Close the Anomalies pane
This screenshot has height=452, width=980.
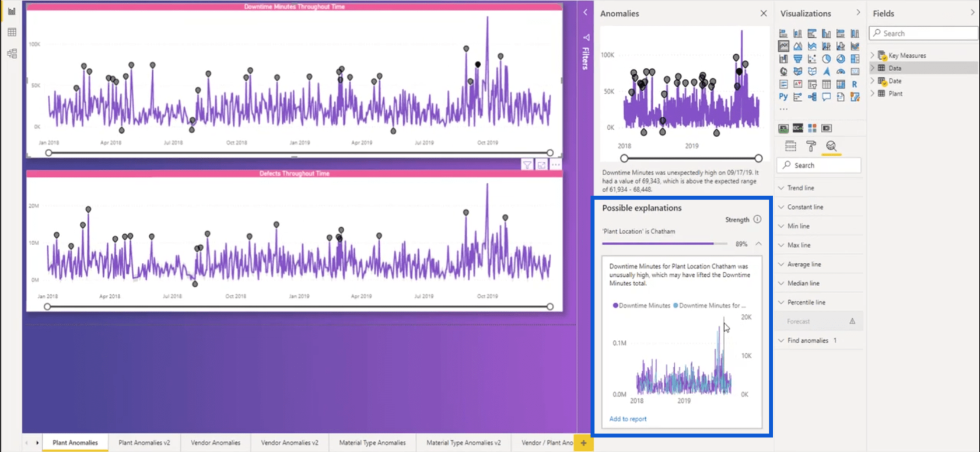click(764, 13)
